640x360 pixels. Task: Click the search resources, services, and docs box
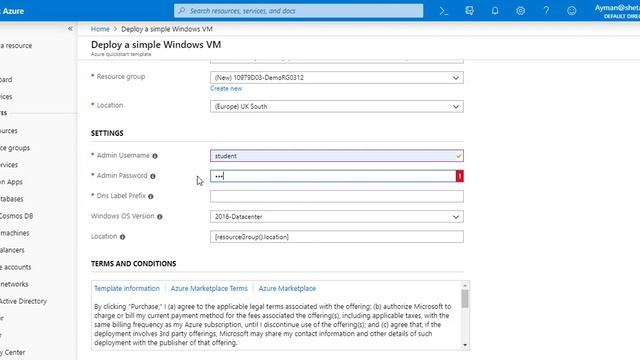click(298, 11)
